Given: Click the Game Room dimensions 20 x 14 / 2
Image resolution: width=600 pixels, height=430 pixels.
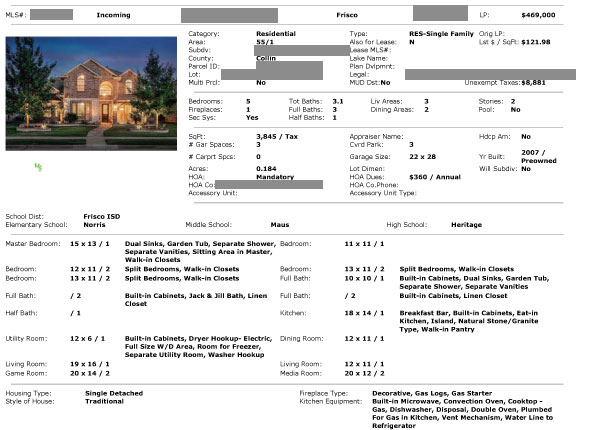Looking at the screenshot, I should [90, 373].
